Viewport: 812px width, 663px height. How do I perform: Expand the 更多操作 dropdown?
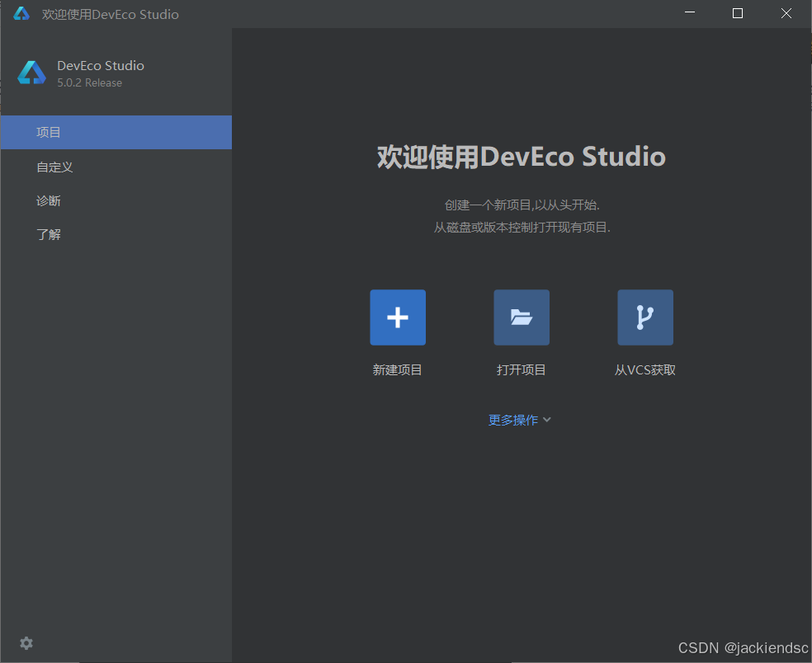tap(519, 420)
